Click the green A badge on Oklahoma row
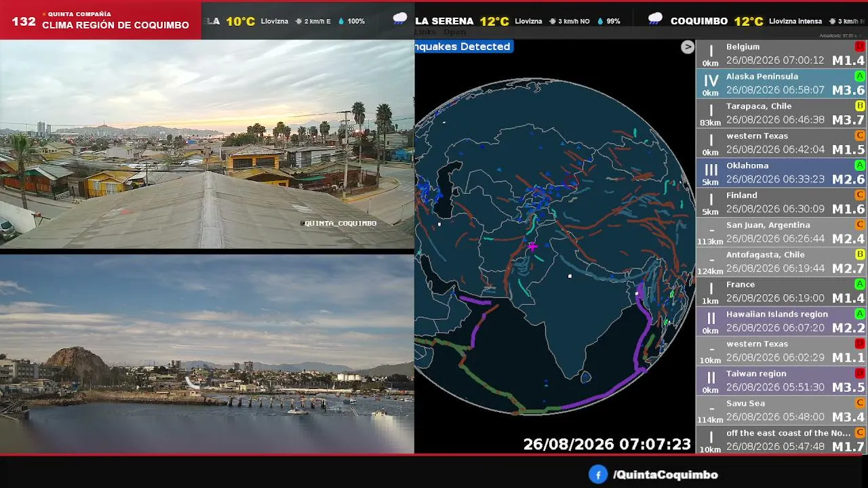The image size is (868, 488). point(860,165)
